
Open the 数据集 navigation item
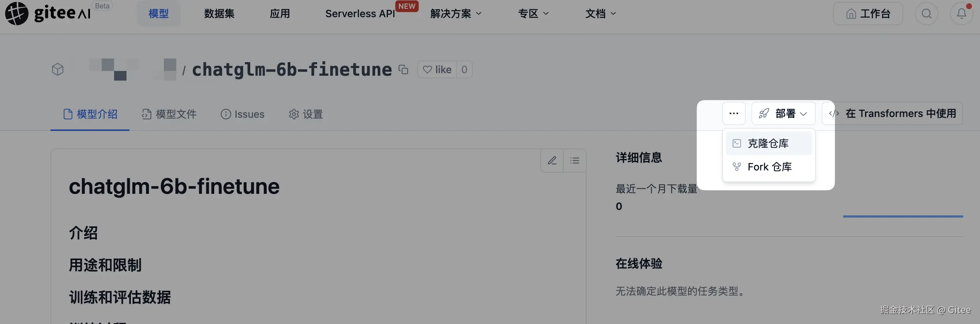tap(219, 14)
